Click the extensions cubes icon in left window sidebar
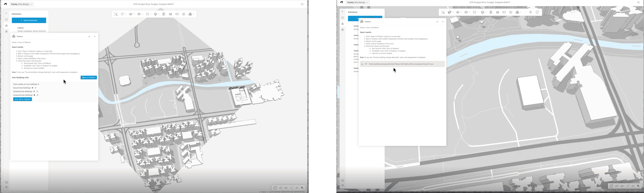The height and width of the screenshot is (193, 644). click(6, 26)
